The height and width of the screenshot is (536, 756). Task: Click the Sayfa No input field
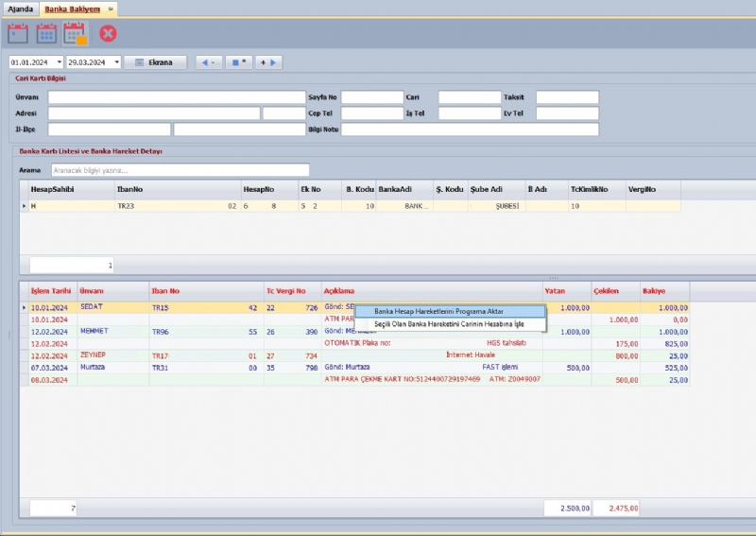[x=372, y=97]
